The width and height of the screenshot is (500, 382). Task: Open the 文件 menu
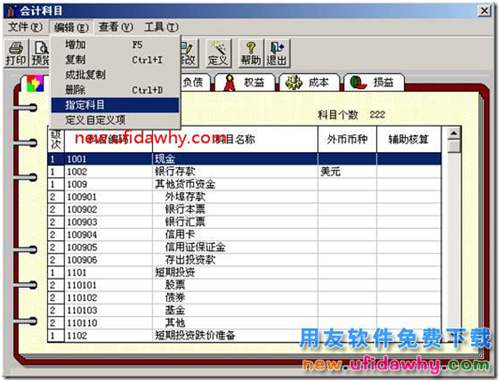point(25,27)
